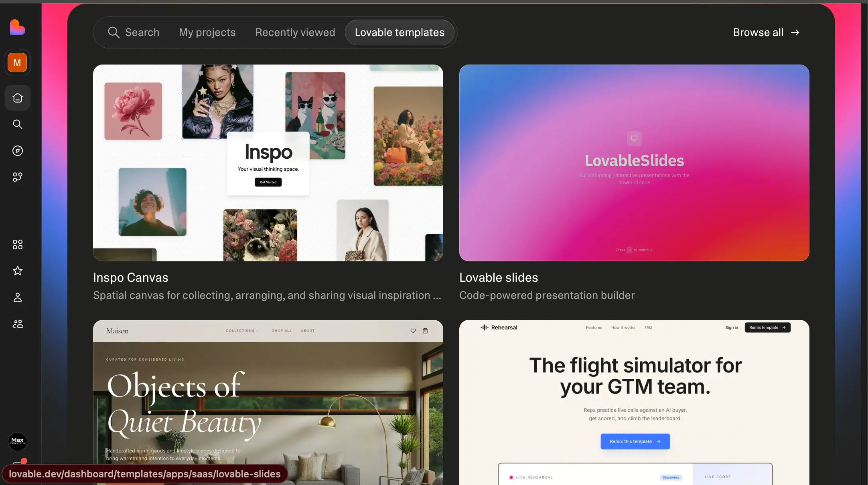Screen dimensions: 868x485
Task: Open the connectors branch icon in sidebar
Action: click(18, 177)
